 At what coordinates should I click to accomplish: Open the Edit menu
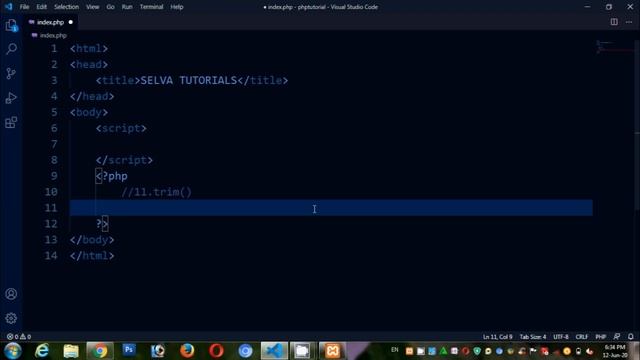[x=41, y=7]
